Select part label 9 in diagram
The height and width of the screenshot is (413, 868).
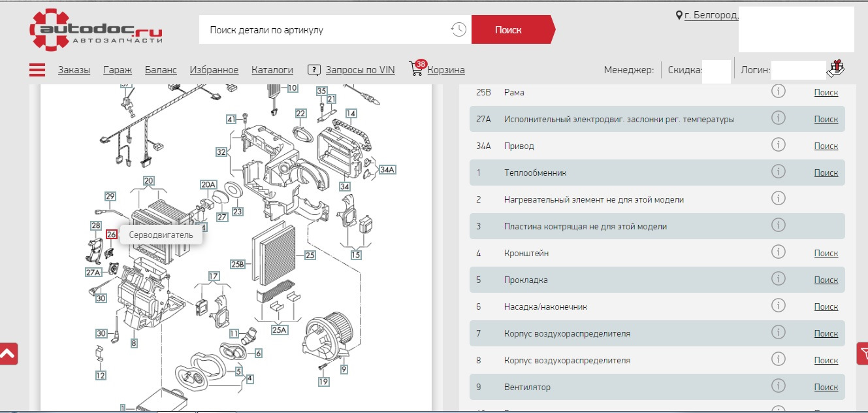coord(344,369)
